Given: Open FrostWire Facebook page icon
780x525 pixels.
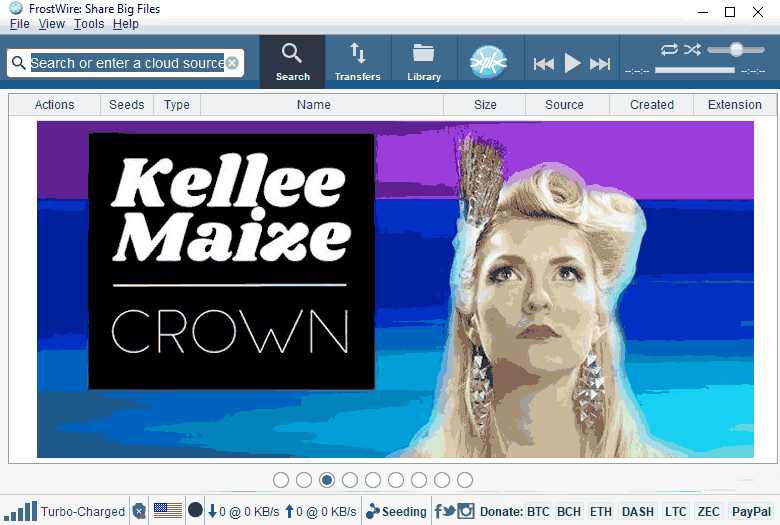Looking at the screenshot, I should click(x=438, y=511).
